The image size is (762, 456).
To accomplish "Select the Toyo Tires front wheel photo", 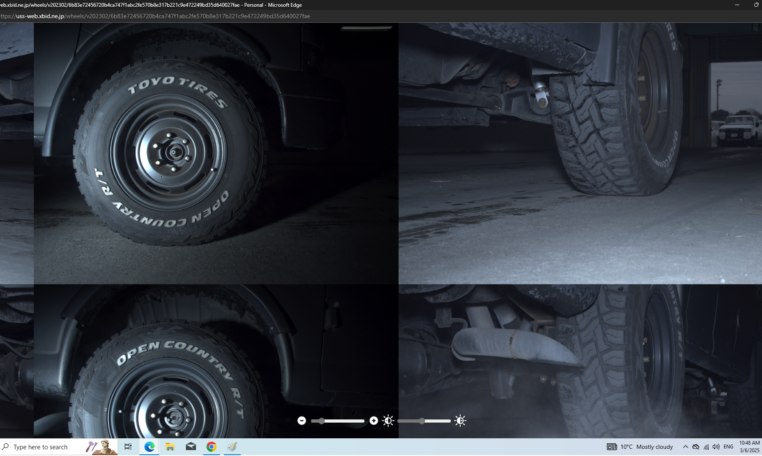I will pyautogui.click(x=216, y=153).
